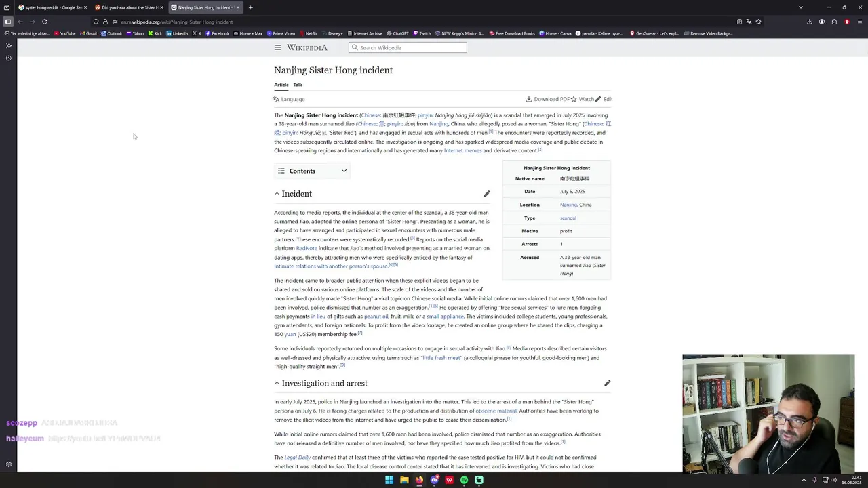Reload the current Wikipedia page
Image resolution: width=868 pixels, height=488 pixels.
45,22
